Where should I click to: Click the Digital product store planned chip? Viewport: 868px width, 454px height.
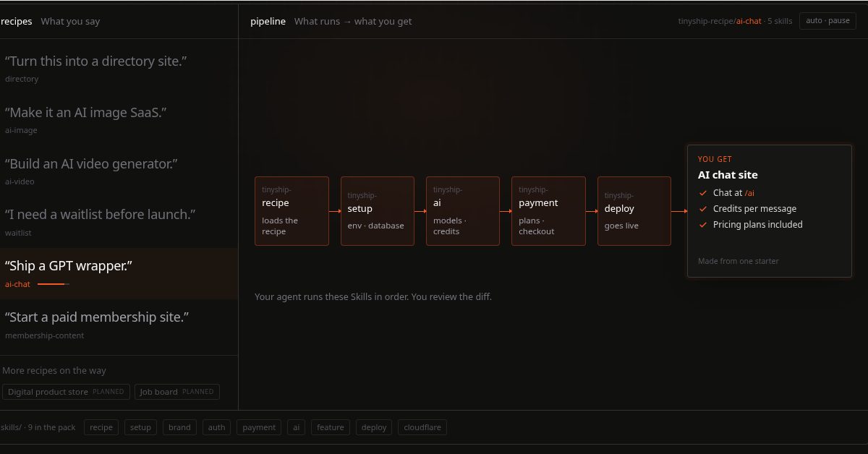66,392
